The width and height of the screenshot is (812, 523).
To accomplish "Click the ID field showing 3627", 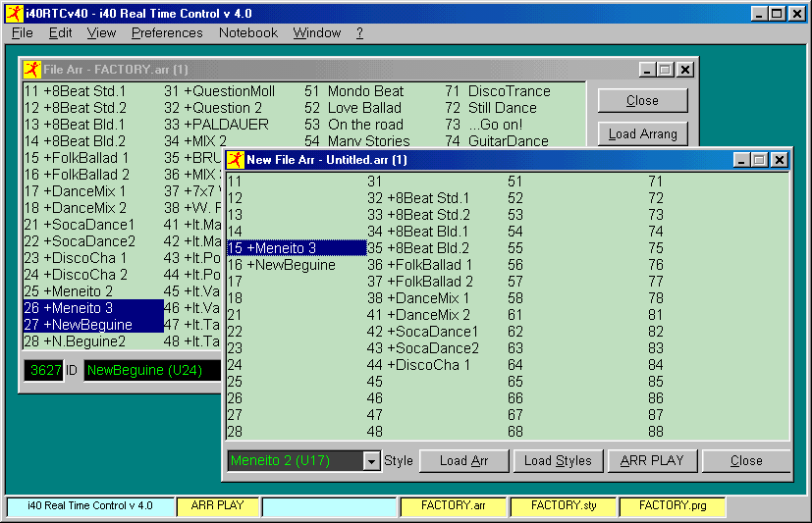I will tap(45, 370).
